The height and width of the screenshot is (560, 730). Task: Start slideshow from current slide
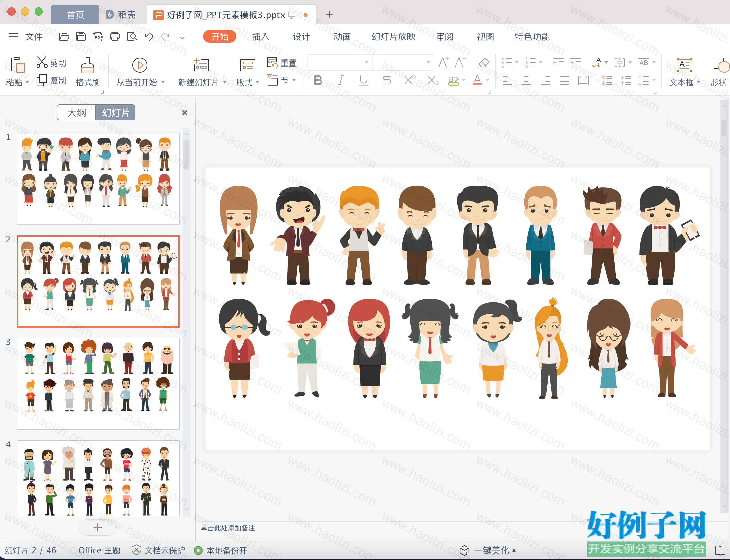(140, 65)
